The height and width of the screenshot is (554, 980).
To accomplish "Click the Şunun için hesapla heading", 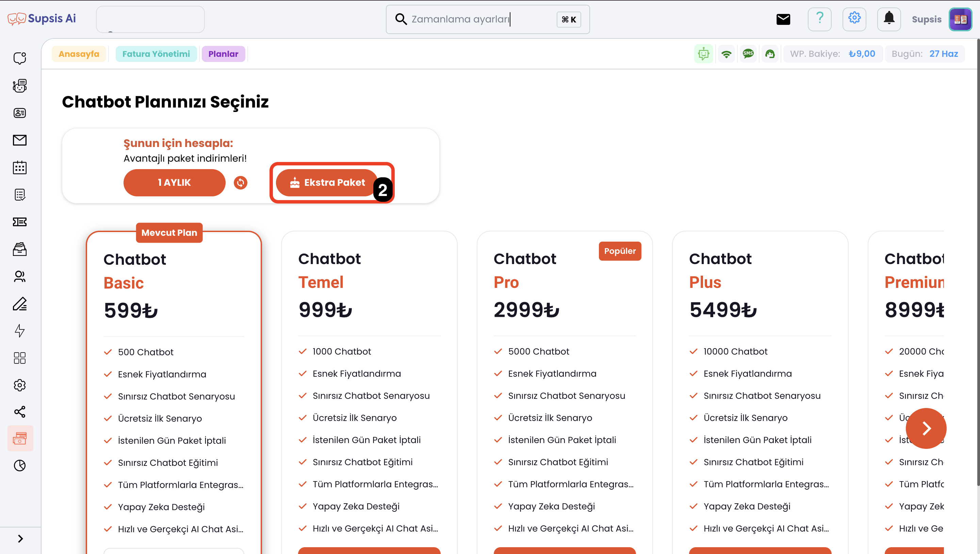I will pos(178,144).
